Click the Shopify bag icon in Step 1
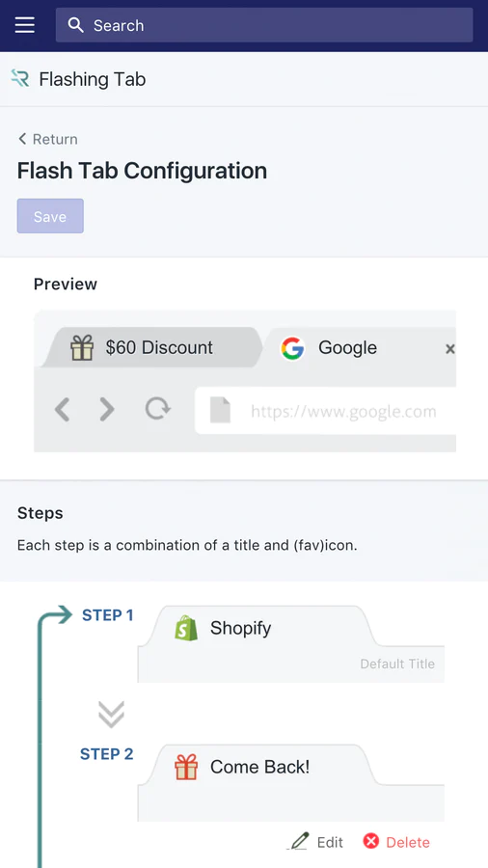This screenshot has height=868, width=488. (x=186, y=628)
